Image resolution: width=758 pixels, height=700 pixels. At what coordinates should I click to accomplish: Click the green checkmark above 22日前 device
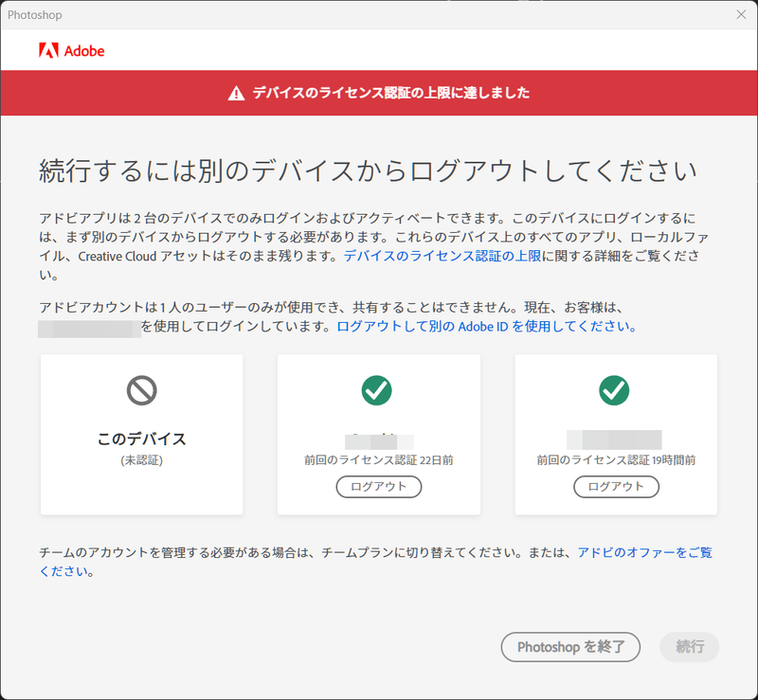tap(376, 390)
